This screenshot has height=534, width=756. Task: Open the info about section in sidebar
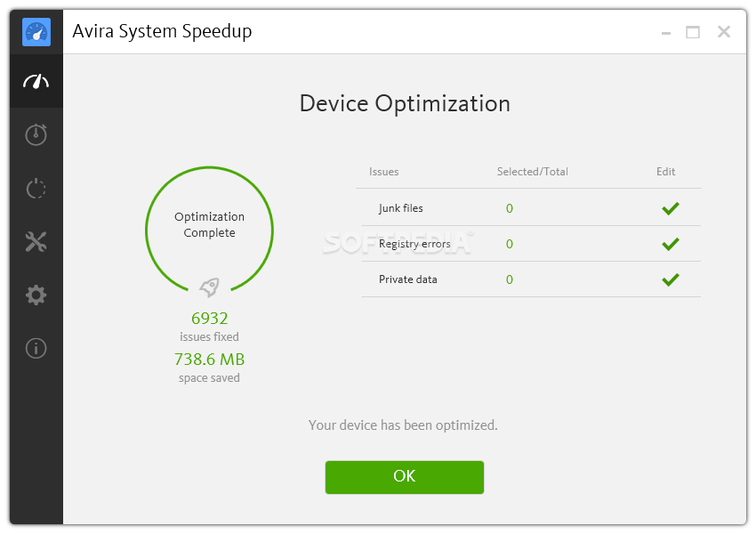[x=36, y=348]
